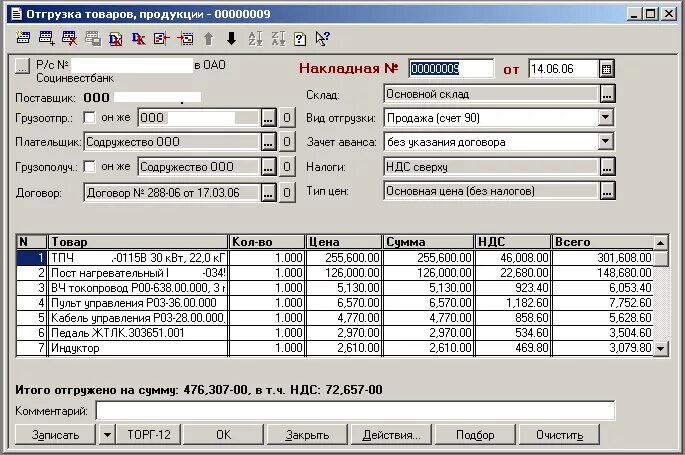
Task: Click the add row (plus) toolbar icon
Action: tap(46, 38)
